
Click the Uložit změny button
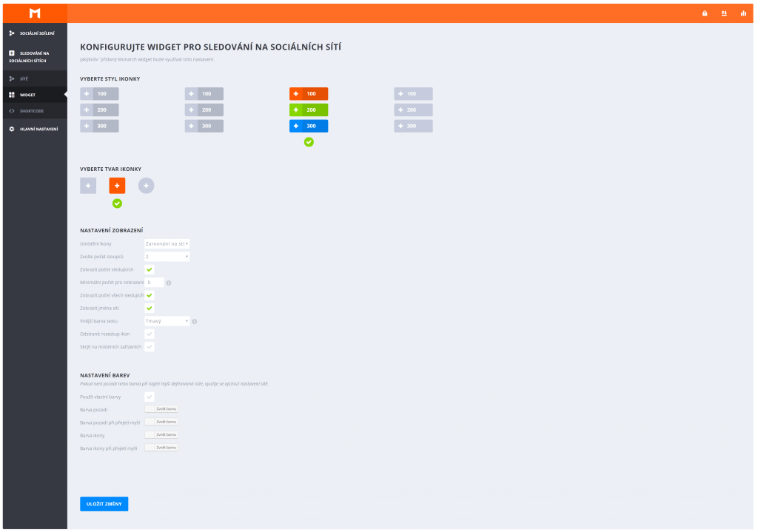tap(104, 504)
